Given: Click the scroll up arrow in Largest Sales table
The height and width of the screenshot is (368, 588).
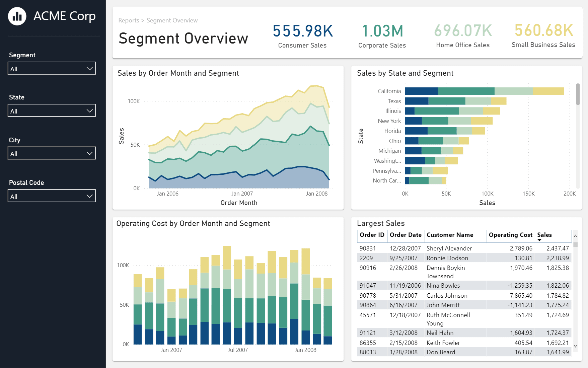Looking at the screenshot, I should coord(575,236).
